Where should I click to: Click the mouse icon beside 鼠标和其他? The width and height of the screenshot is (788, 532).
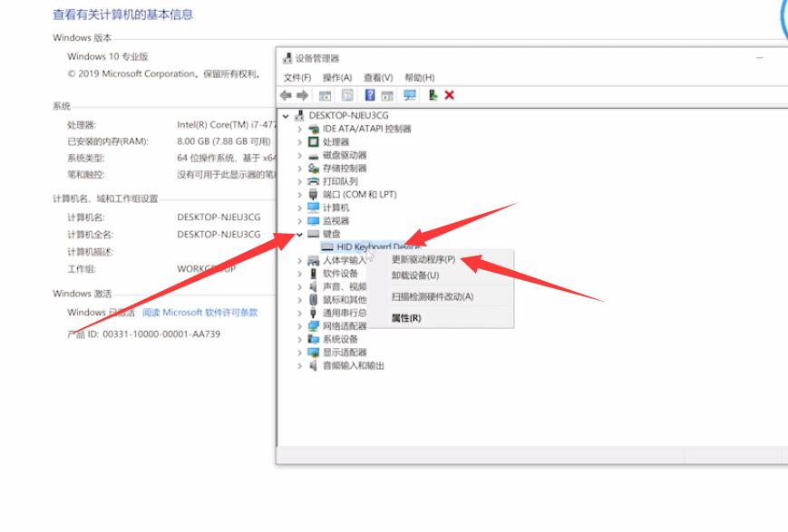[x=313, y=299]
